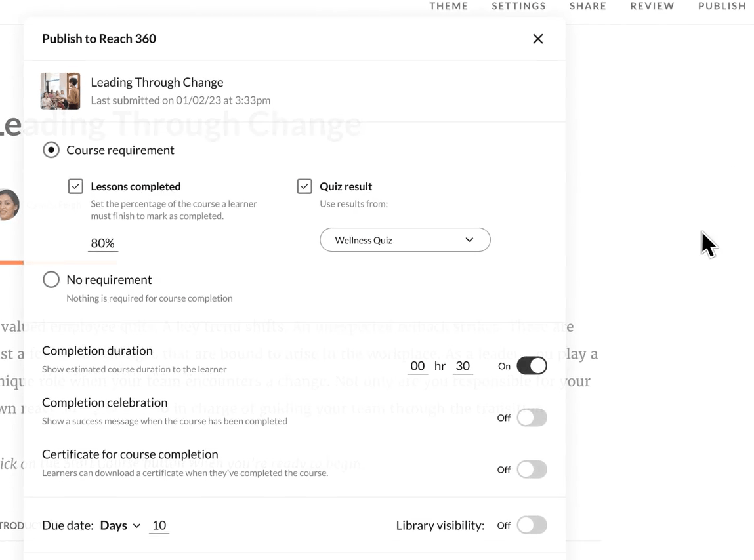This screenshot has width=754, height=560.
Task: Close the Publish to Reach 360 dialog
Action: pyautogui.click(x=538, y=39)
